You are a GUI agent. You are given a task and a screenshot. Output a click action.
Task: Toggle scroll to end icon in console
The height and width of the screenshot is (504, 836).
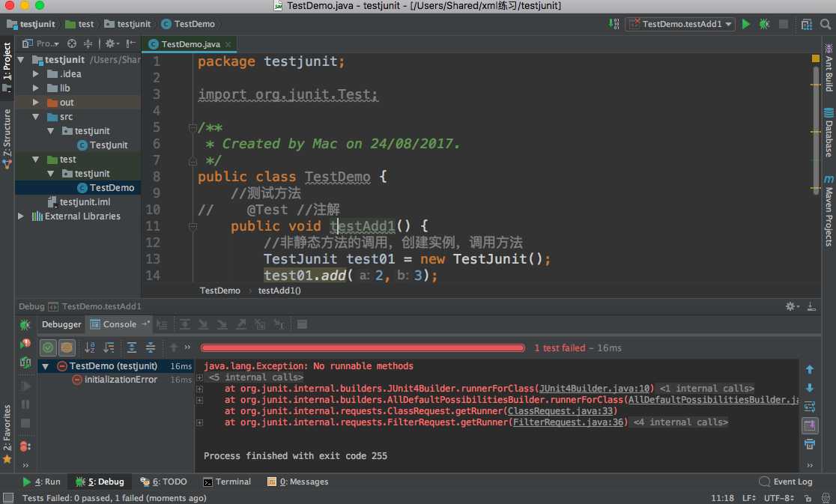(x=809, y=425)
